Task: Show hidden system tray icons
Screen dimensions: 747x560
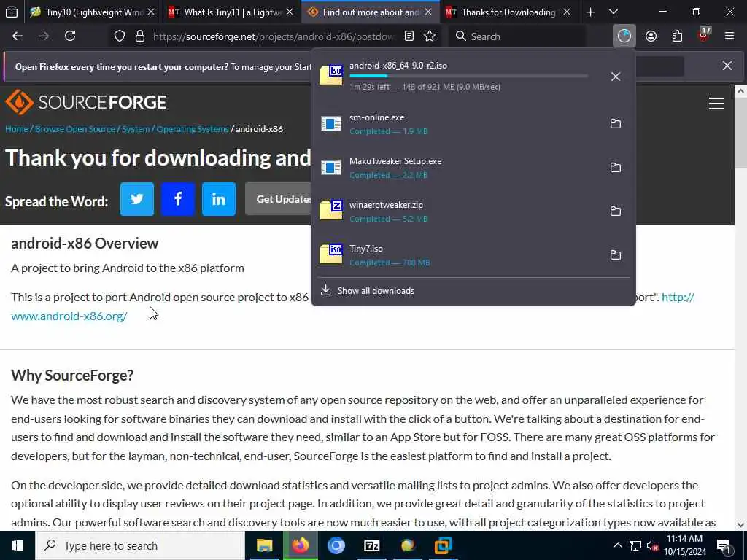Action: click(x=617, y=545)
